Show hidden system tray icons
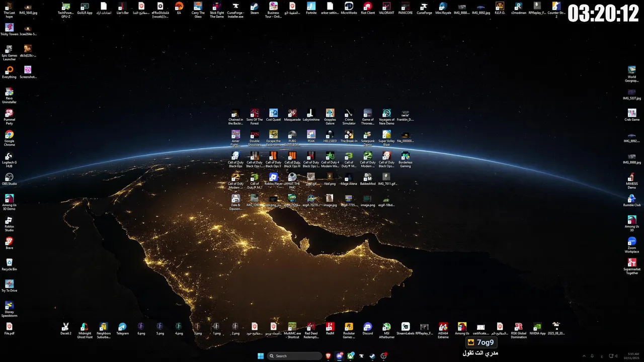 coord(584,356)
